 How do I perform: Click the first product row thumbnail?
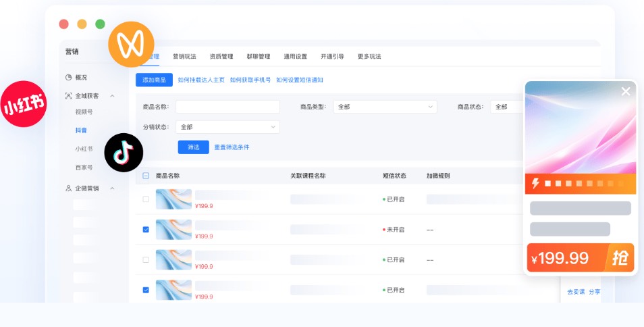(173, 199)
